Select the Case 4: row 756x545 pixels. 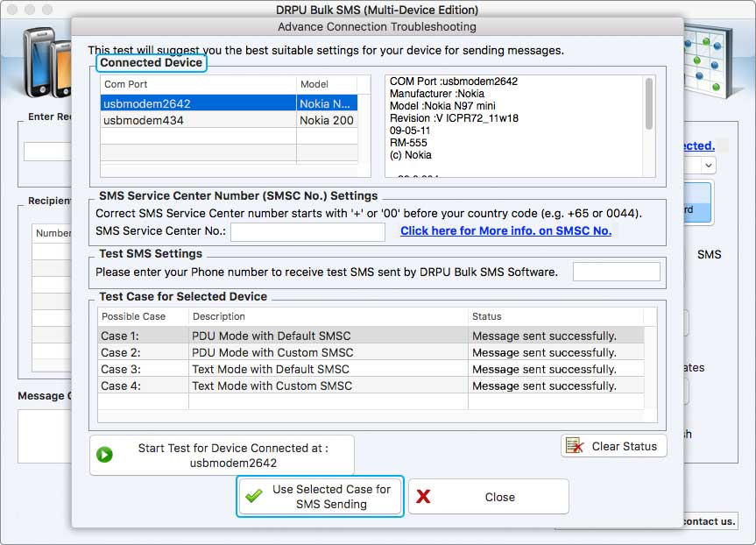point(371,386)
